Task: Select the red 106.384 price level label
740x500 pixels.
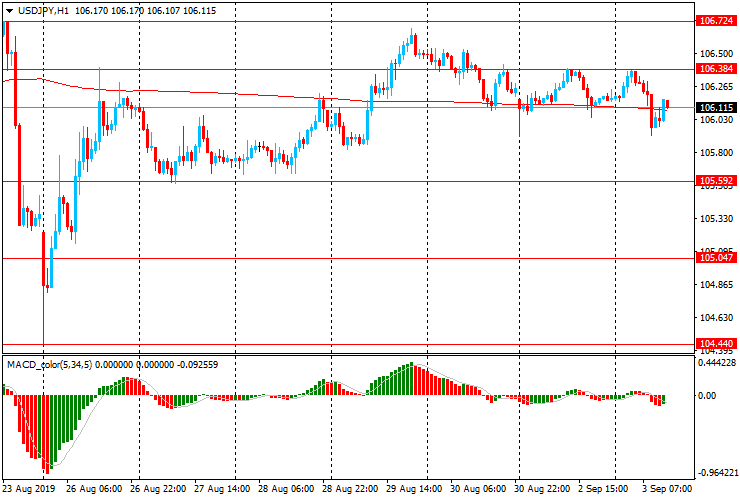Action: tap(715, 69)
